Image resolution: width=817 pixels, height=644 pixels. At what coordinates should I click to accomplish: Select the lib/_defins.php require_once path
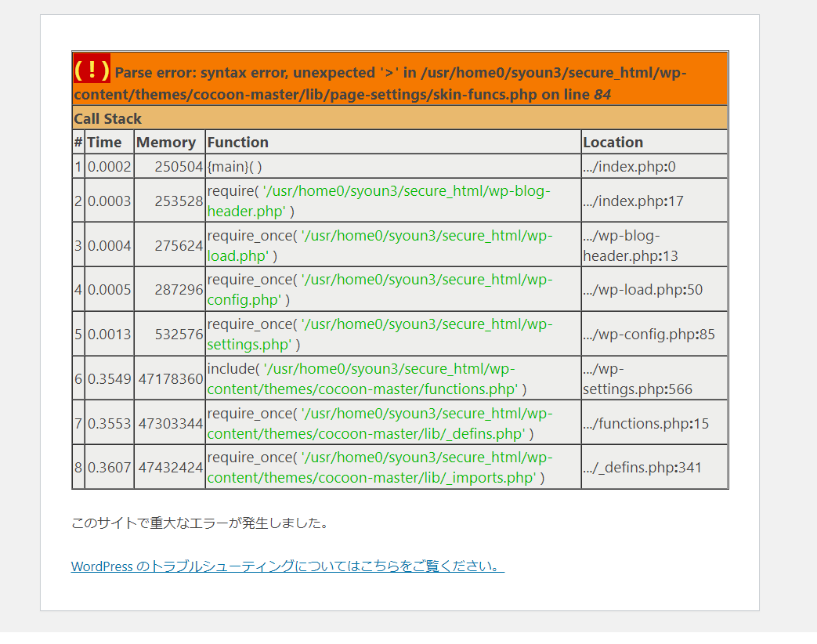(380, 424)
